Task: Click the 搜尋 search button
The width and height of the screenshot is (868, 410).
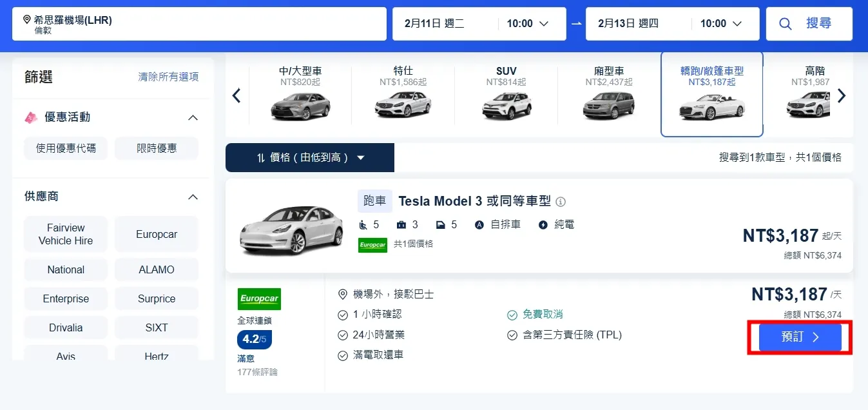Action: click(x=809, y=24)
